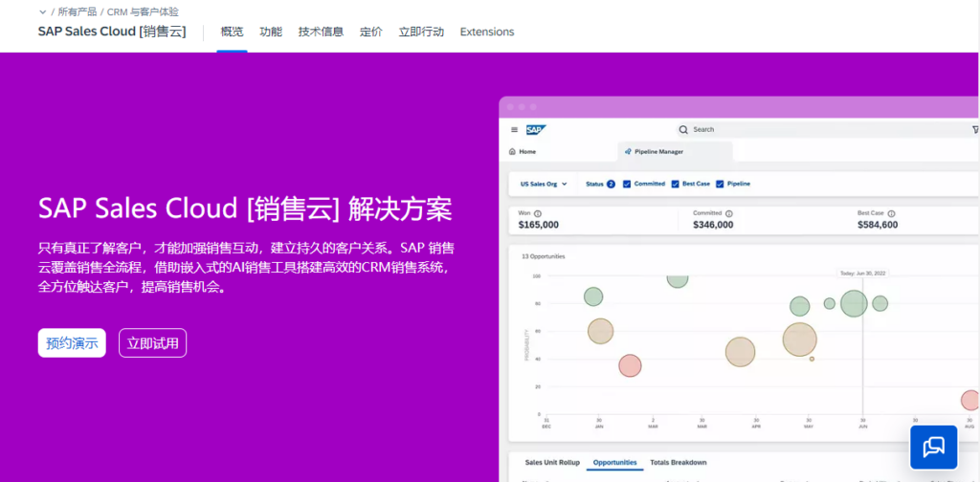
Task: Click the Home icon in dashboard
Action: tap(513, 152)
